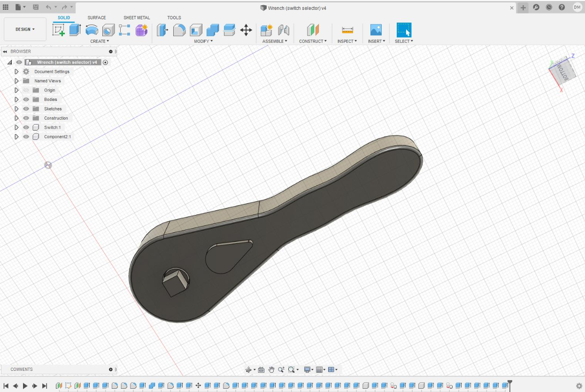This screenshot has width=585, height=392.
Task: Open the data panel grid icon
Action: pyautogui.click(x=6, y=8)
